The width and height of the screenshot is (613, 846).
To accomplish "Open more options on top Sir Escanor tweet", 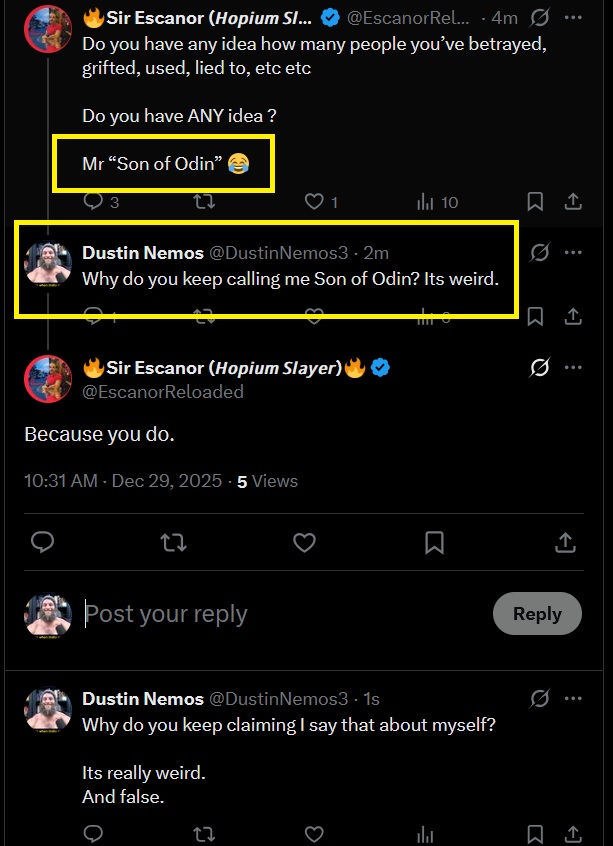I will pos(573,17).
